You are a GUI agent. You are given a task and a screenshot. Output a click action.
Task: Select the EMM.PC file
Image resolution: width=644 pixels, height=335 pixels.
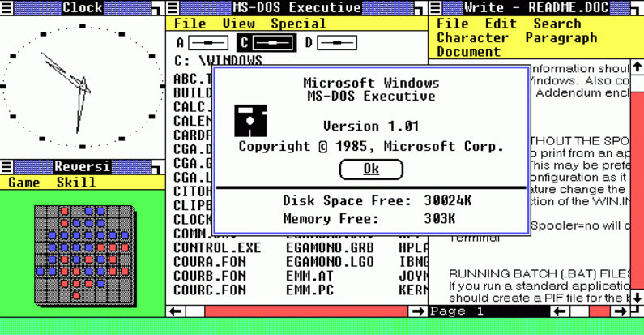309,290
